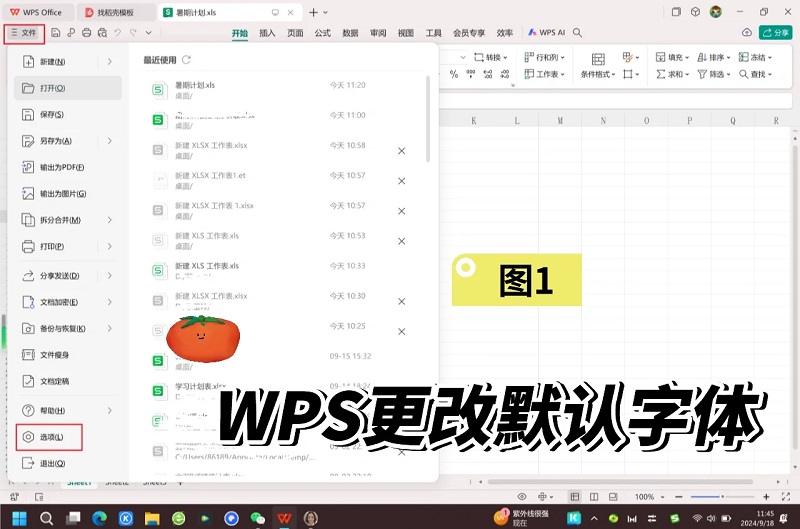Select 选项(L) in the file menu

49,437
